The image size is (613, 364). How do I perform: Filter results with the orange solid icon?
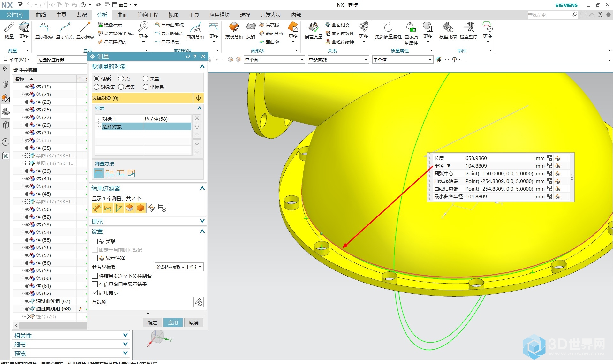(140, 208)
